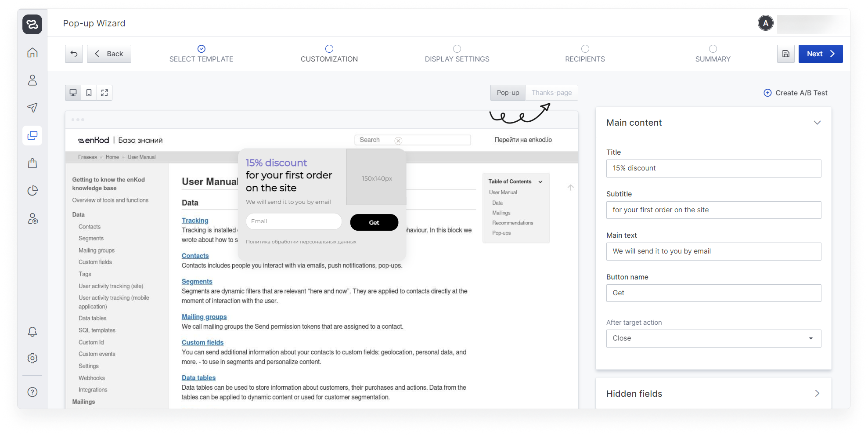
Task: Open the reports pie chart sidebar icon
Action: click(x=32, y=191)
